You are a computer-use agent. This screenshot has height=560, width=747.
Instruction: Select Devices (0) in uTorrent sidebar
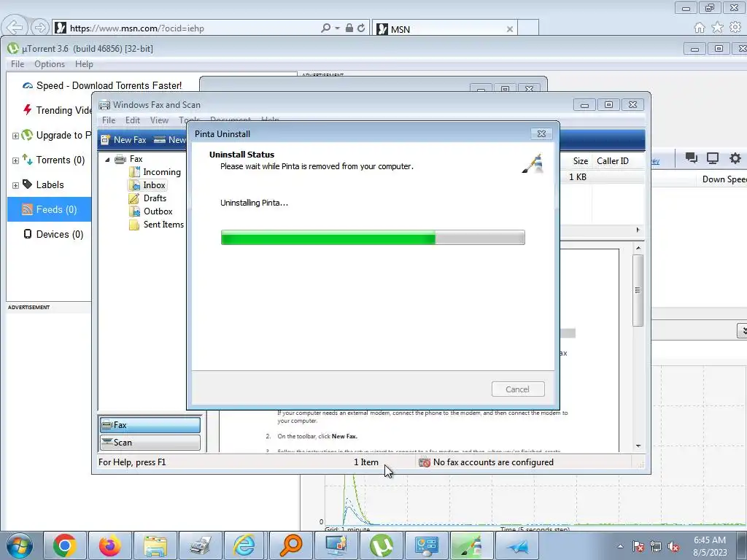coord(53,234)
